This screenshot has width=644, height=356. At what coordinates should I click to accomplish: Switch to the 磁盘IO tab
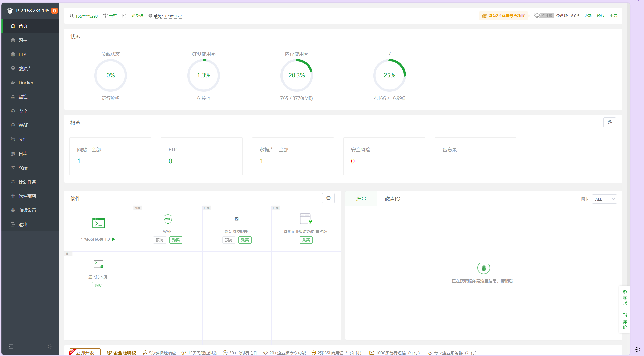(x=392, y=199)
